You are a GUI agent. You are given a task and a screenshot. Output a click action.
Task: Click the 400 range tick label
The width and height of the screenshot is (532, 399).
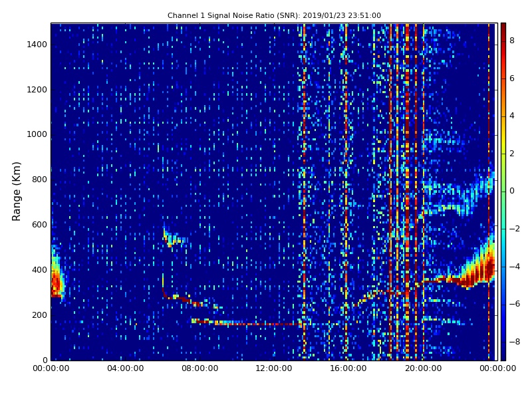(39, 270)
